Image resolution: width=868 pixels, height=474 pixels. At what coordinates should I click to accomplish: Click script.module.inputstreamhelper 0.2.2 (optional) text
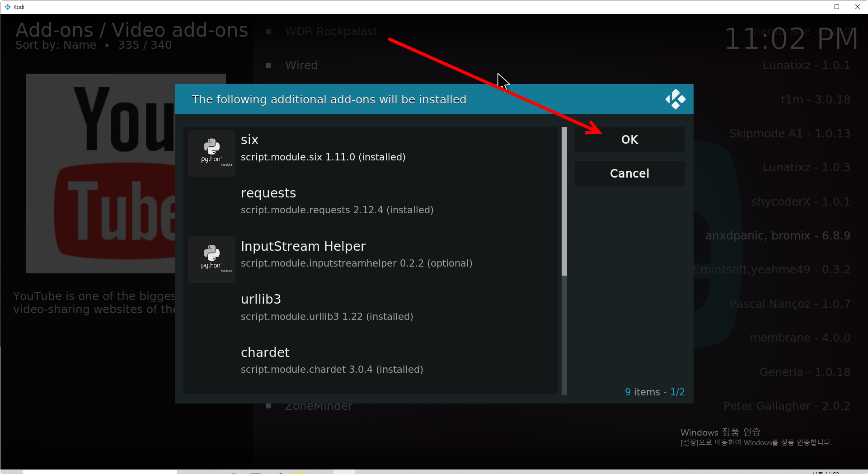tap(357, 263)
